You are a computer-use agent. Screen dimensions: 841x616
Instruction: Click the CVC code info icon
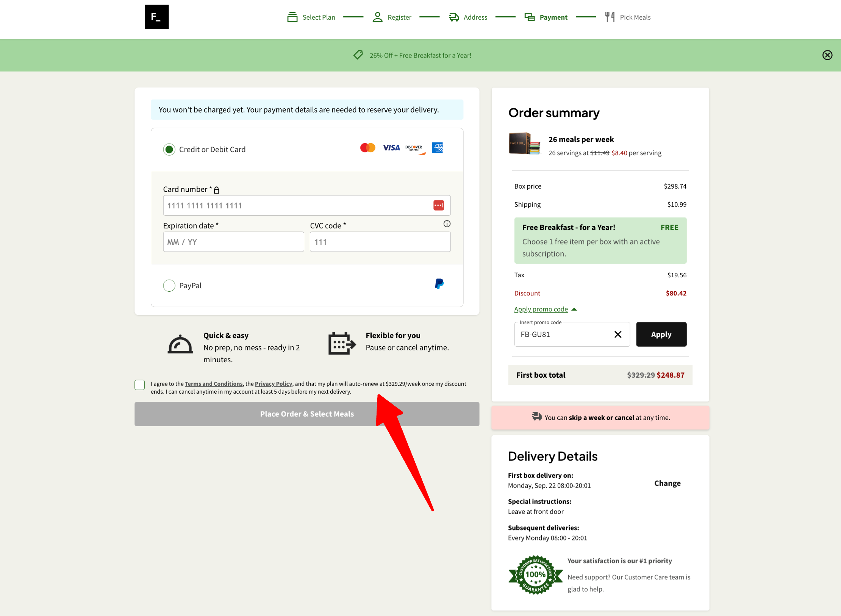[447, 224]
